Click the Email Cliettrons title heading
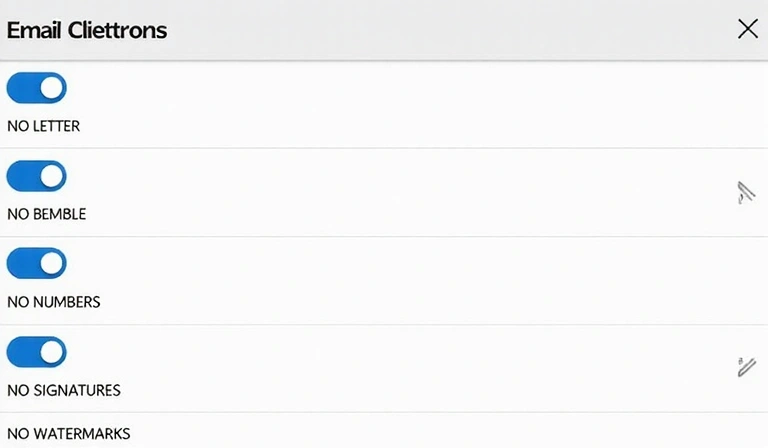 pyautogui.click(x=87, y=30)
